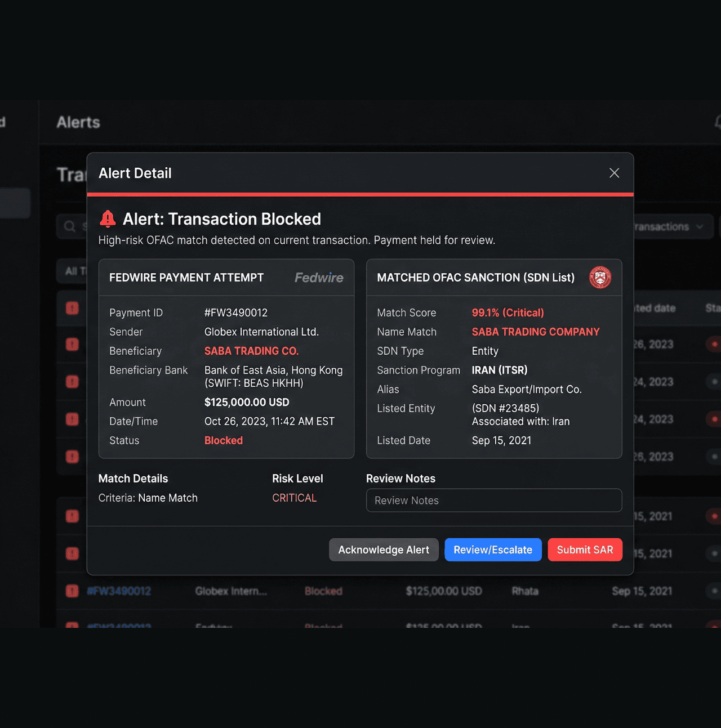Focus the Review Notes input field
This screenshot has width=721, height=728.
tap(494, 501)
